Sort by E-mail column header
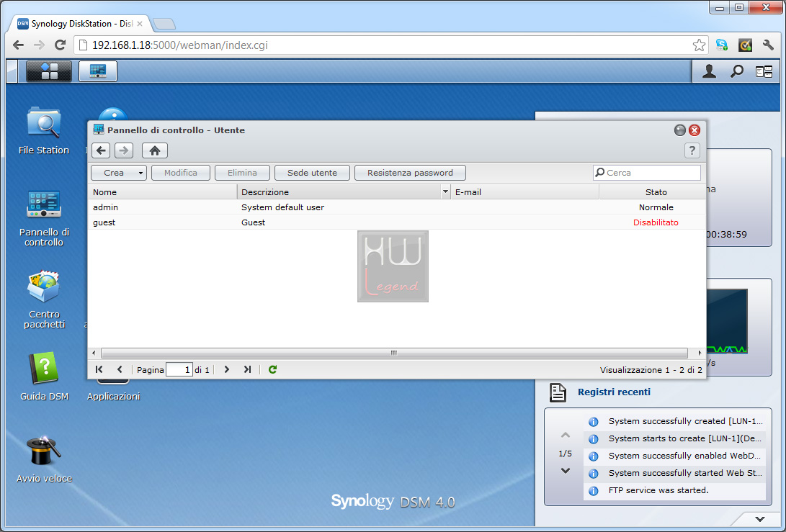Viewport: 786px width, 532px height. [524, 192]
